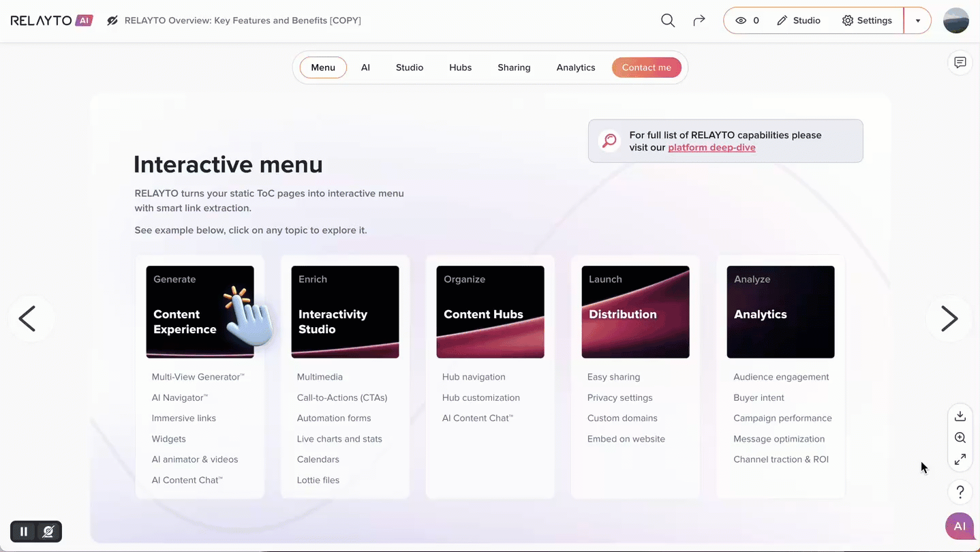Click the zoom-in magnifier icon

[x=960, y=438]
